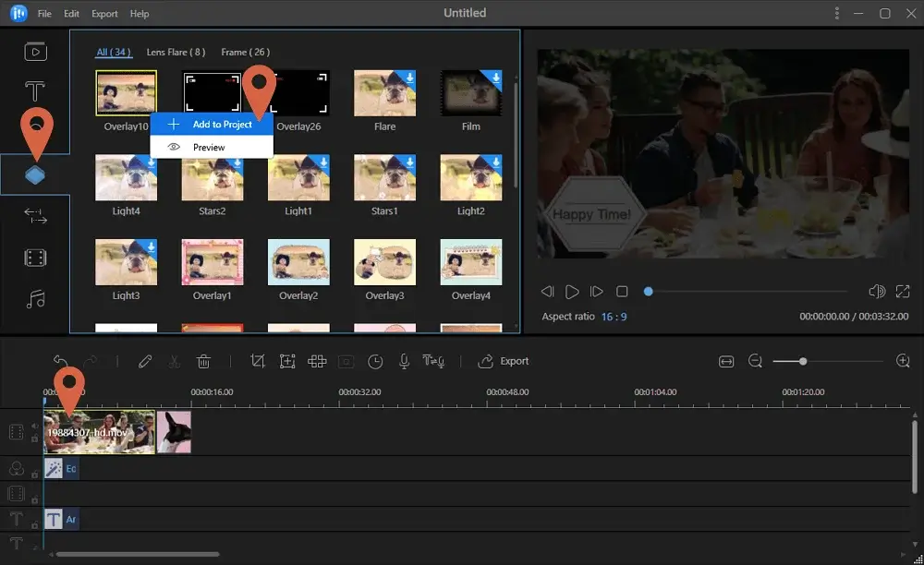Adjust clip duration using the clock icon
This screenshot has width=924, height=565.
pos(375,361)
